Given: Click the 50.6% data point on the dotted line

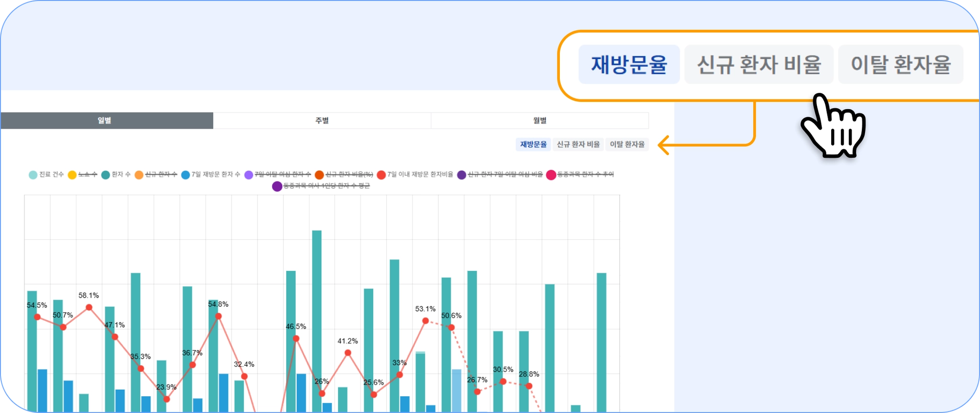Looking at the screenshot, I should (x=451, y=327).
